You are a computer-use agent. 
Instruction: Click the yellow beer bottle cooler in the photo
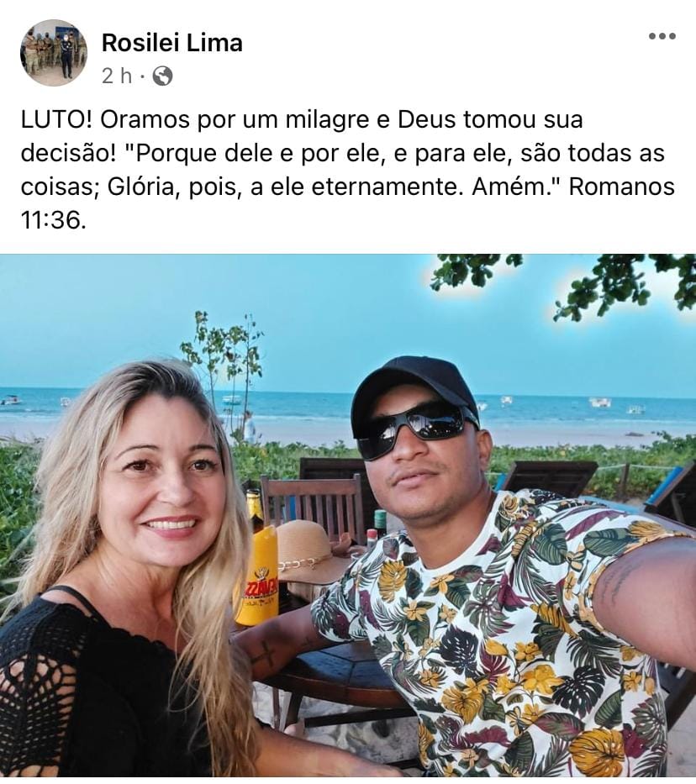(256, 575)
